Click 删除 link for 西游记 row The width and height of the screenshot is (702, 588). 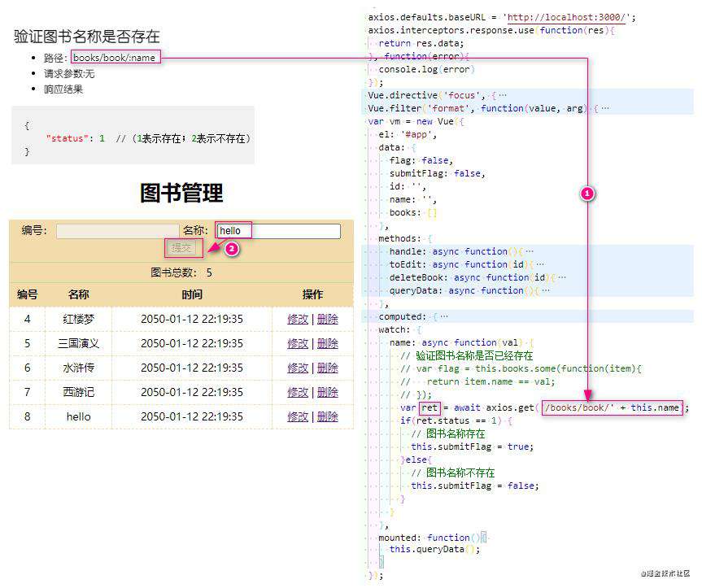tap(328, 393)
